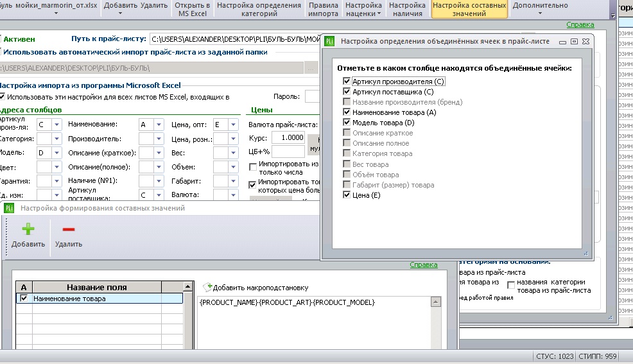Open Гарантия column dropdown
The image size is (633, 364).
click(56, 181)
